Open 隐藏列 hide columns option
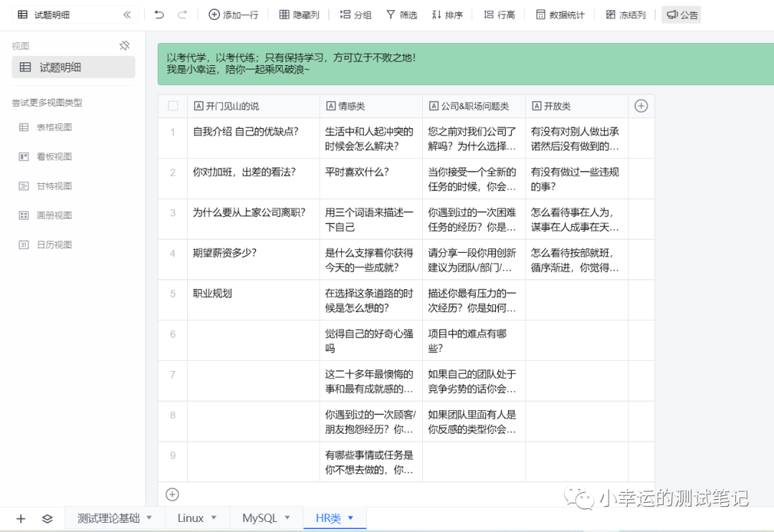774x532 pixels. click(x=299, y=15)
